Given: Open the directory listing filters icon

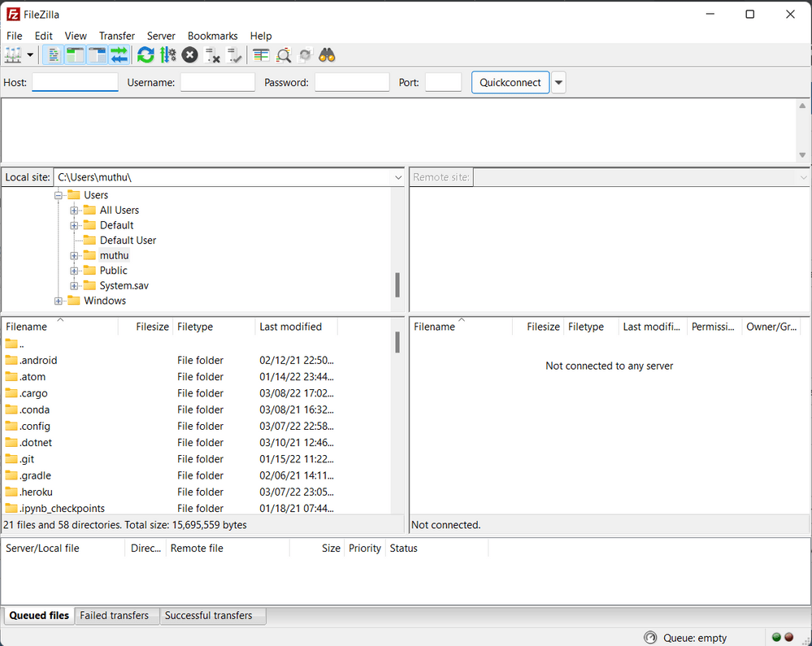Looking at the screenshot, I should click(x=261, y=55).
